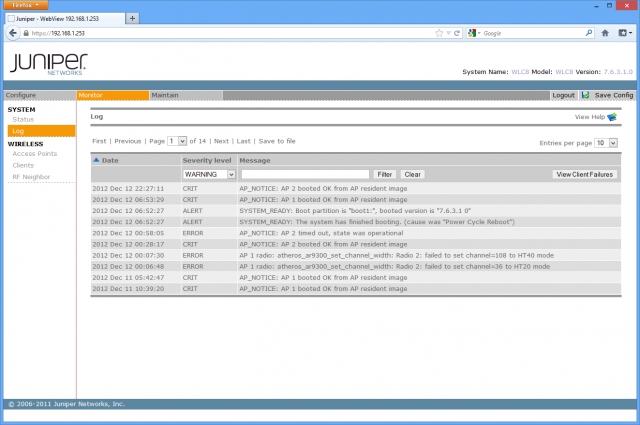Open the Entries per page dropdown
This screenshot has width=640, height=425.
[x=606, y=143]
